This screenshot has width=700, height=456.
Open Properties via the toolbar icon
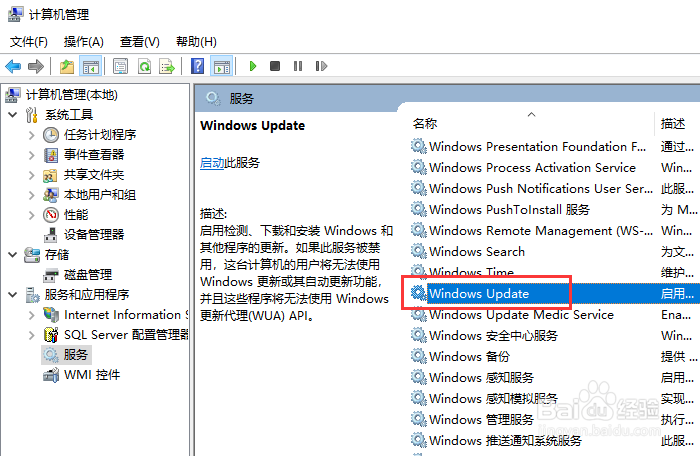pyautogui.click(x=120, y=67)
